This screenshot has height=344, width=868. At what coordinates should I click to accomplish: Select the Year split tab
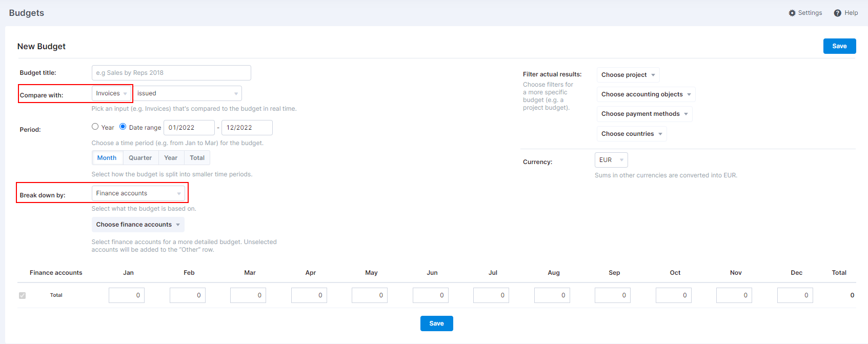coord(171,158)
